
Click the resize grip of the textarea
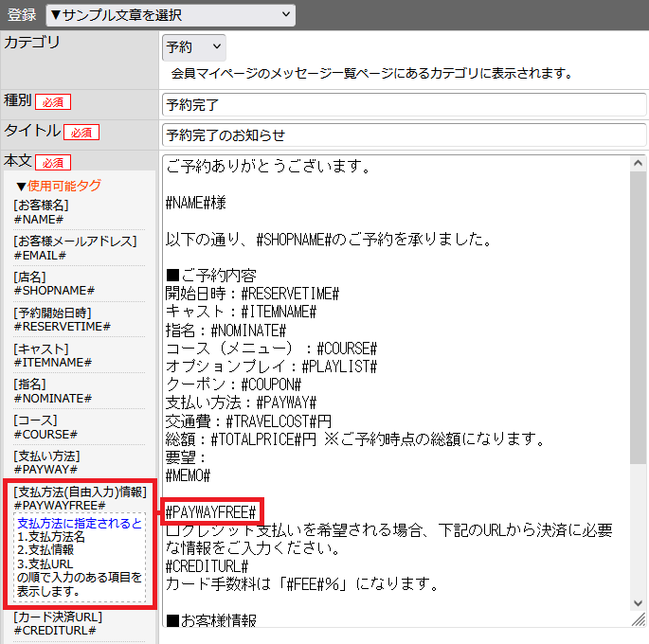click(639, 619)
